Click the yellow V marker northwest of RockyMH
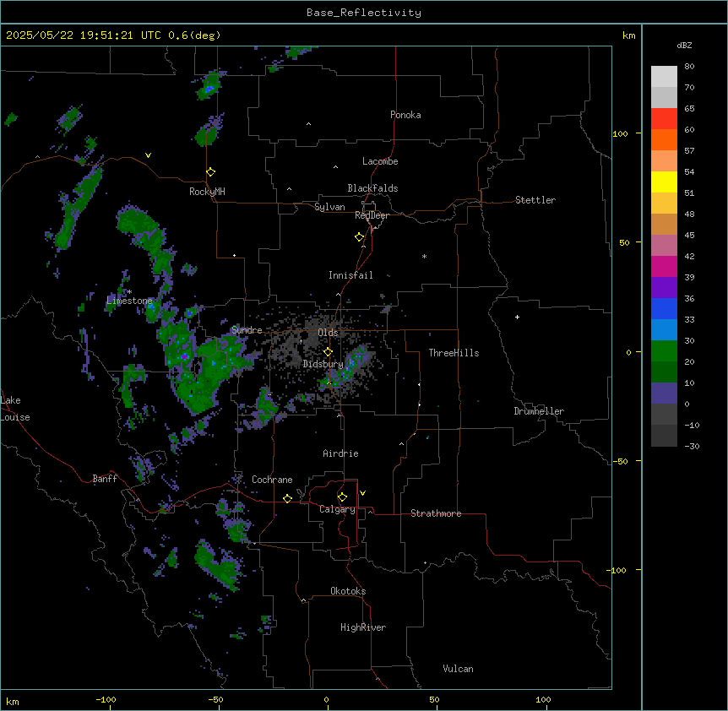This screenshot has width=728, height=711. (148, 155)
